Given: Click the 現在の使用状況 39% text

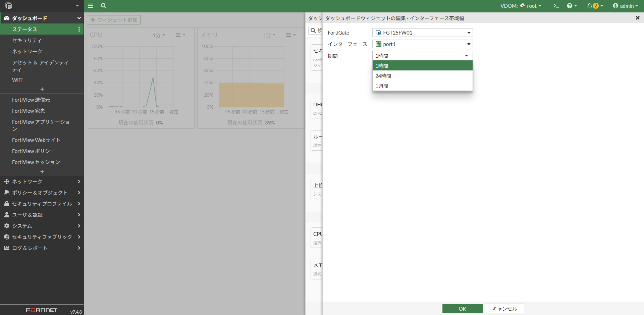Looking at the screenshot, I should pyautogui.click(x=251, y=122).
